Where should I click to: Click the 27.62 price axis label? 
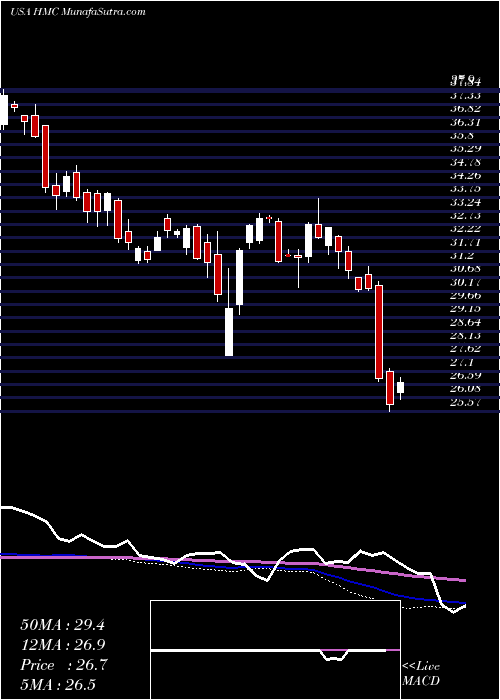tap(465, 349)
